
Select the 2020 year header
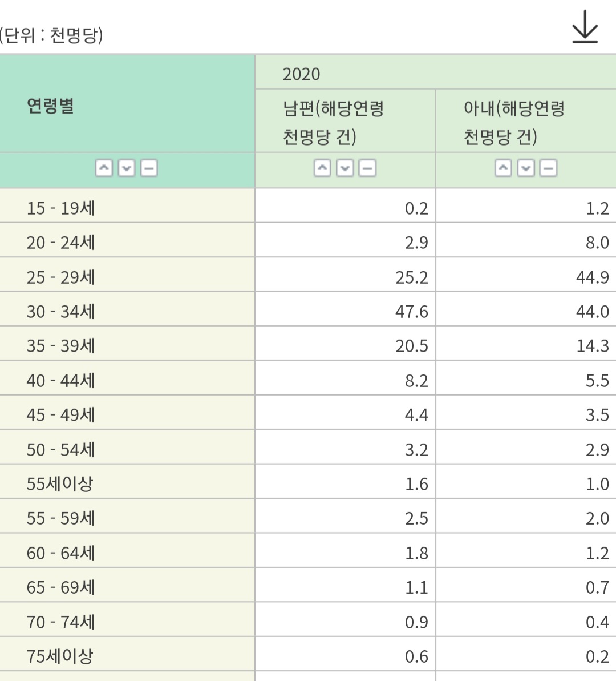(x=301, y=74)
